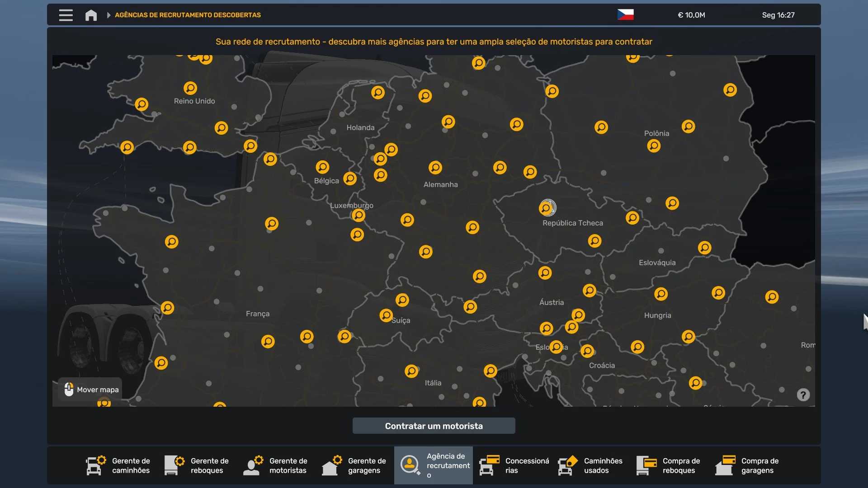Open Gerente de caminhões tab
The width and height of the screenshot is (868, 488).
pos(118,465)
